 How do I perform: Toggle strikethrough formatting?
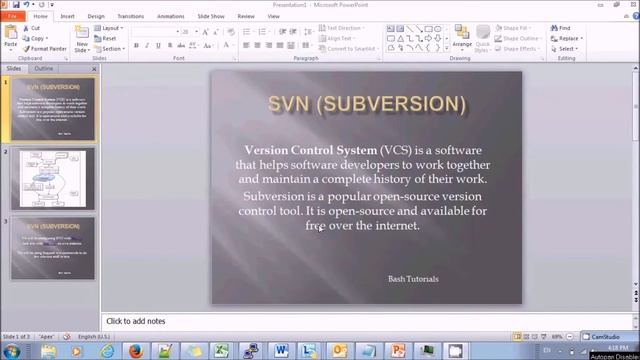pos(181,45)
